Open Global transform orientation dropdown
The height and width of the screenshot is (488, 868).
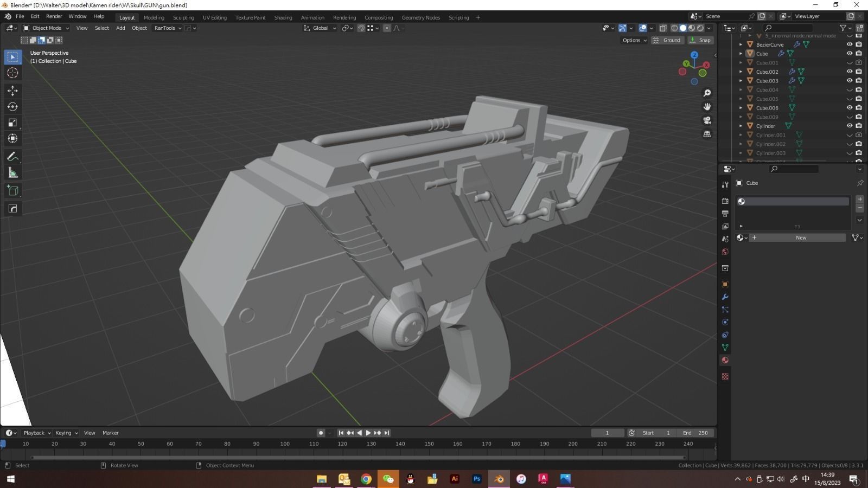click(320, 28)
